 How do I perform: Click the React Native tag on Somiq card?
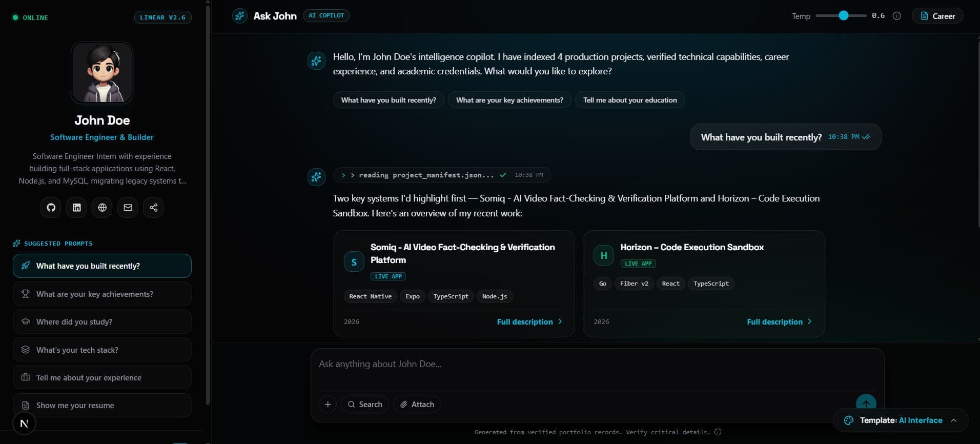tap(370, 296)
